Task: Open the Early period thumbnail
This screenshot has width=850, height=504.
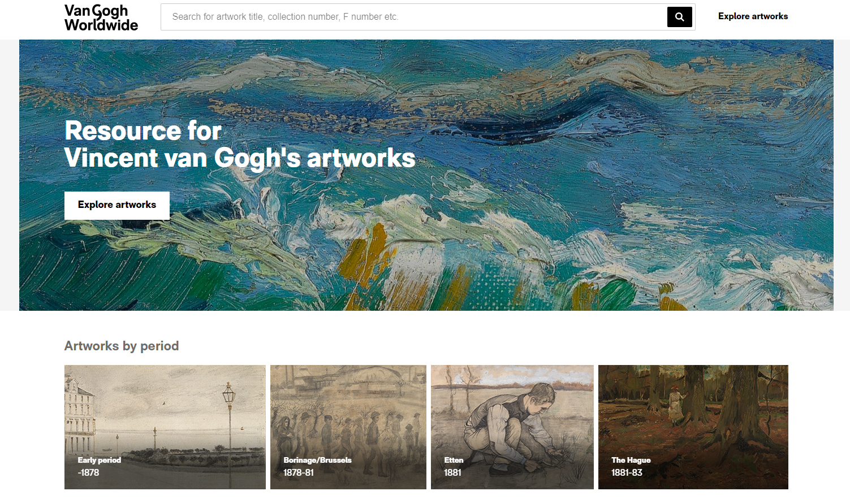Action: (x=165, y=427)
